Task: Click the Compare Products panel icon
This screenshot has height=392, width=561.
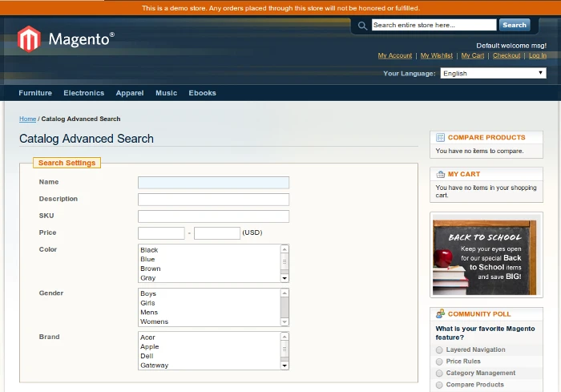Action: [440, 137]
